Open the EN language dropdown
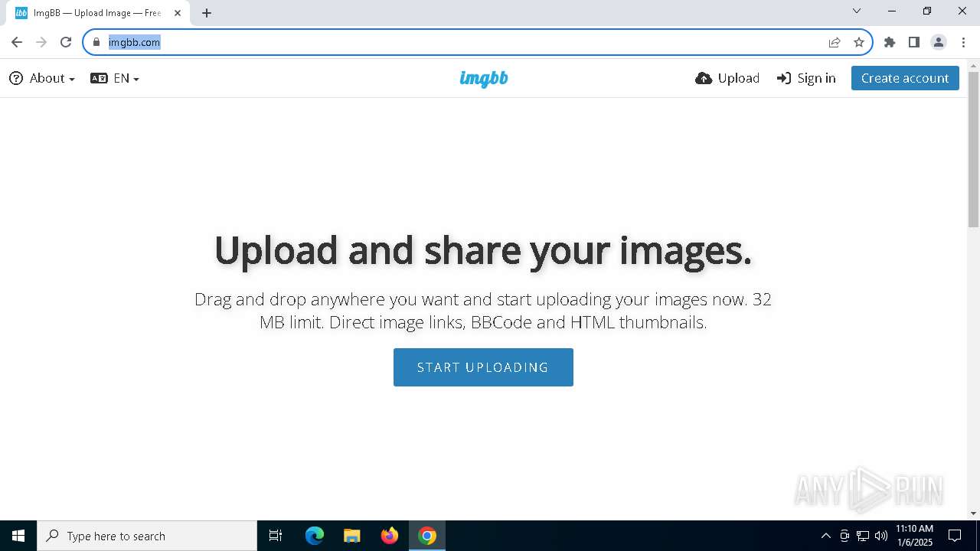The image size is (980, 551). click(115, 78)
